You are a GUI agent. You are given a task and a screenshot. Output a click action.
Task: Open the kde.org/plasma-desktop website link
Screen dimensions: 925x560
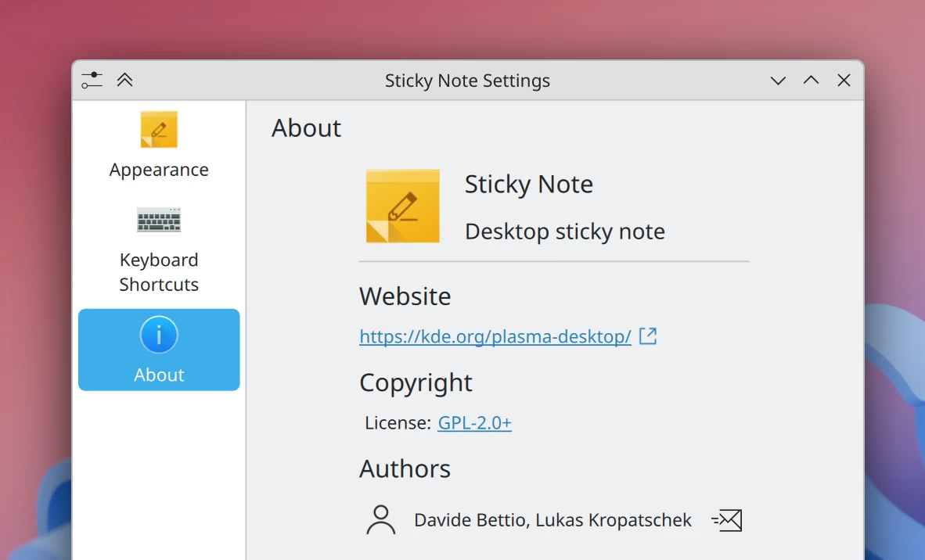(495, 336)
